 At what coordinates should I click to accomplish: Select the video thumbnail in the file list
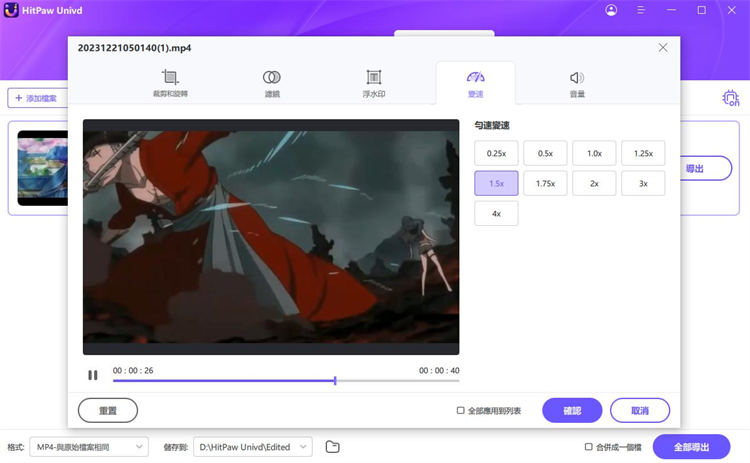(43, 168)
